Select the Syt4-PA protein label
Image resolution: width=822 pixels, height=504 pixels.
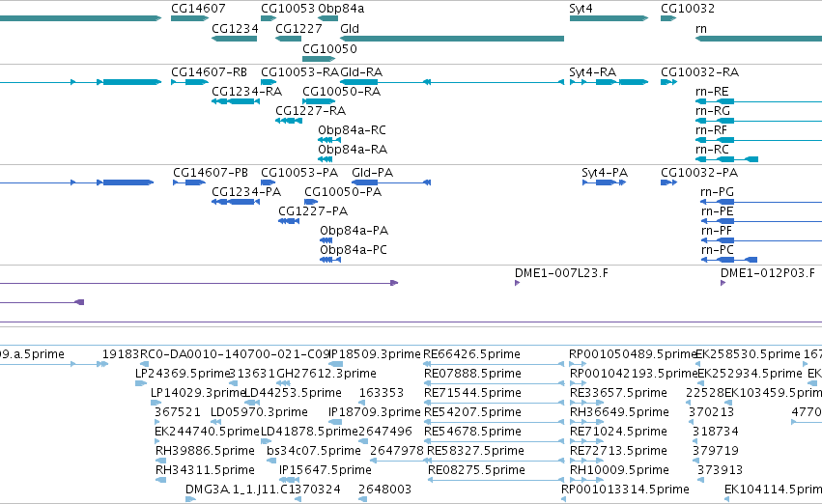(605, 173)
